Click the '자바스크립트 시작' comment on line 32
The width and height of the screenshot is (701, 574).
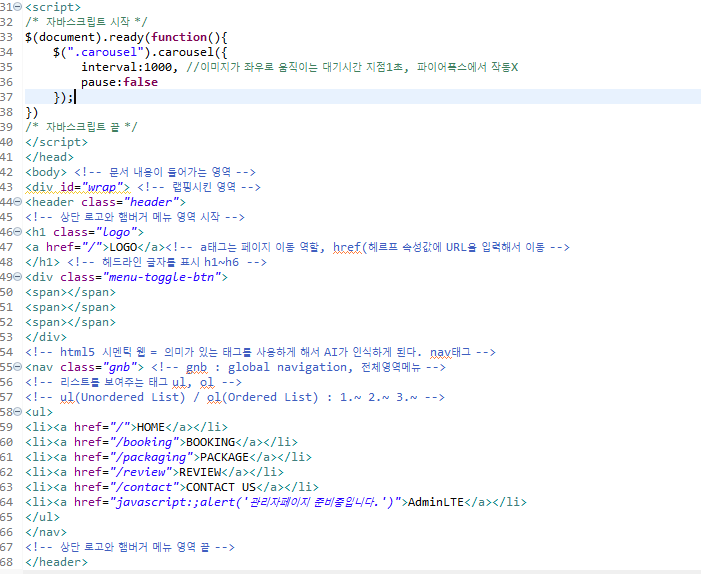pyautogui.click(x=88, y=22)
